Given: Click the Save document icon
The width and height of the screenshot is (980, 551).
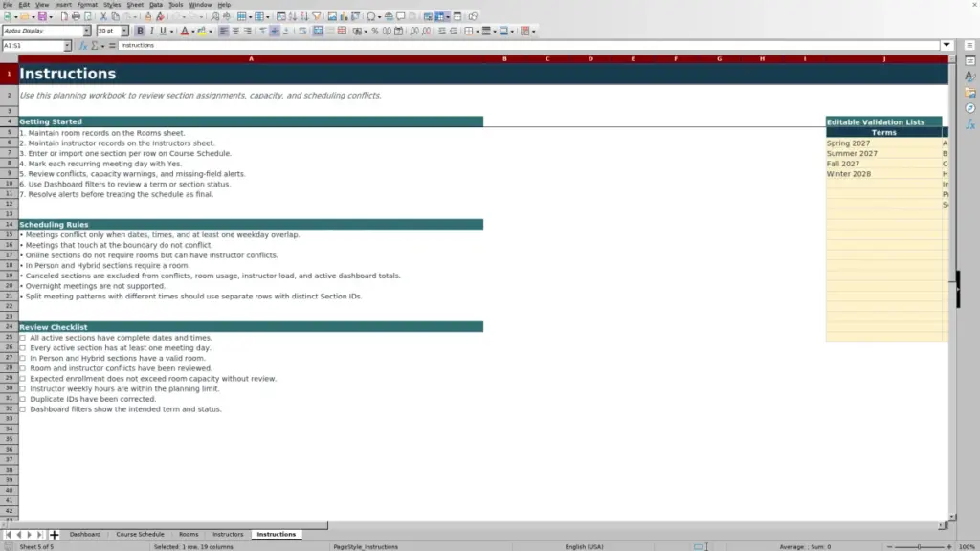Looking at the screenshot, I should [42, 17].
